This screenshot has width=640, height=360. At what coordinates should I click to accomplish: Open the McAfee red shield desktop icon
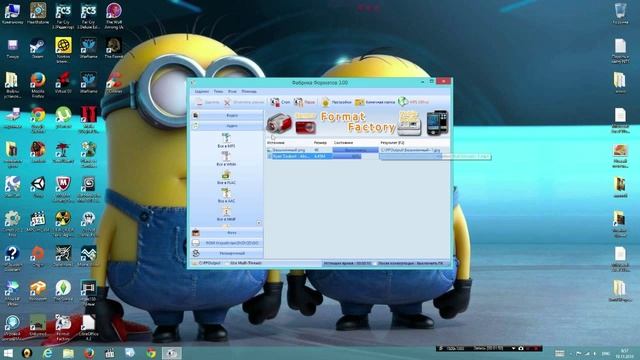coord(63,189)
